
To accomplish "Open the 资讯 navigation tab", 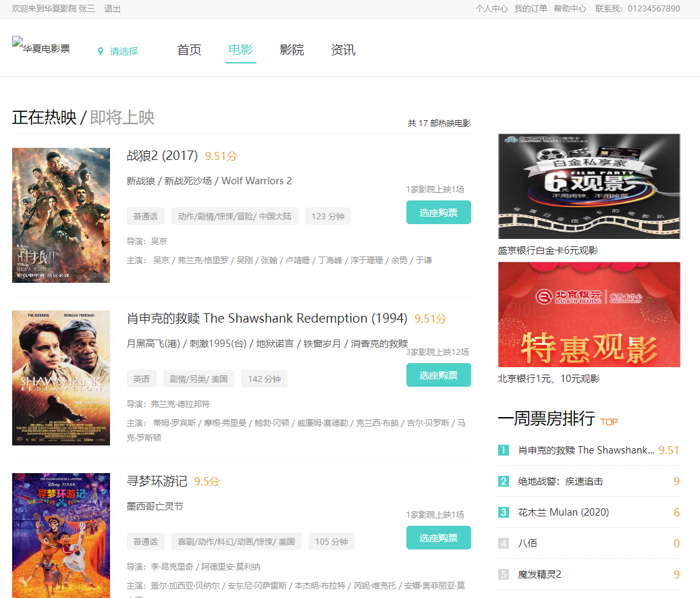I will click(x=343, y=49).
